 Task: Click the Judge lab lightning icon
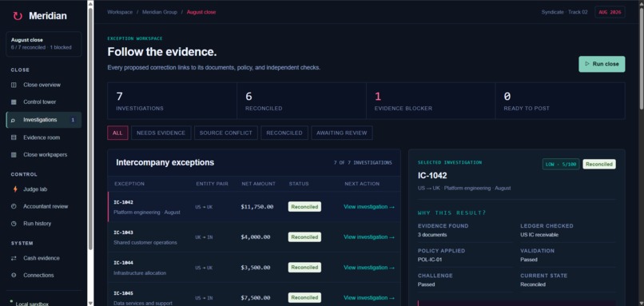click(15, 189)
